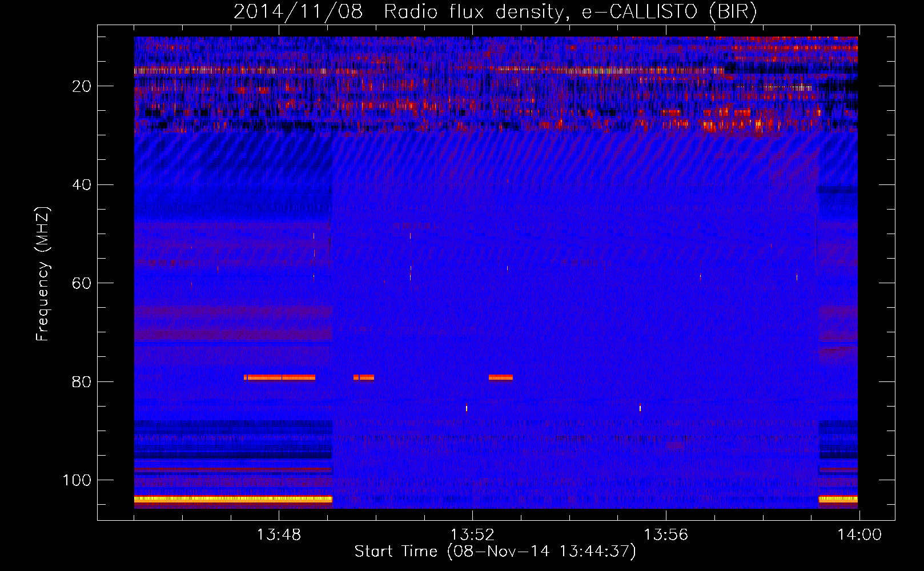Viewport: 924px width, 571px height.
Task: Click the "13:56" time tick label
Action: point(666,535)
